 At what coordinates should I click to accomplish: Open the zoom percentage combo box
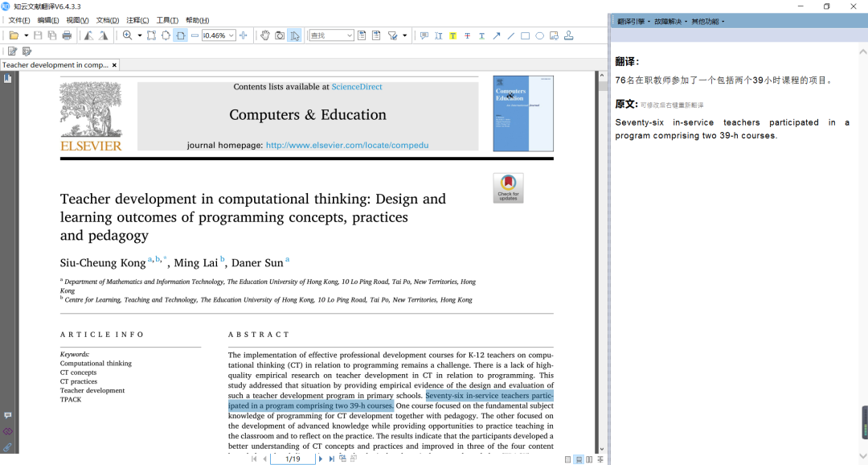point(219,35)
